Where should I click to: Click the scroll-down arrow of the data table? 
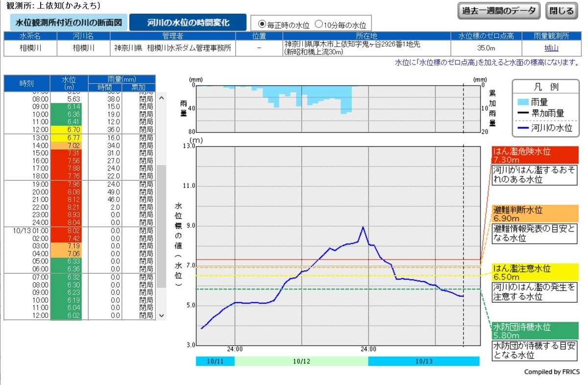click(x=161, y=315)
